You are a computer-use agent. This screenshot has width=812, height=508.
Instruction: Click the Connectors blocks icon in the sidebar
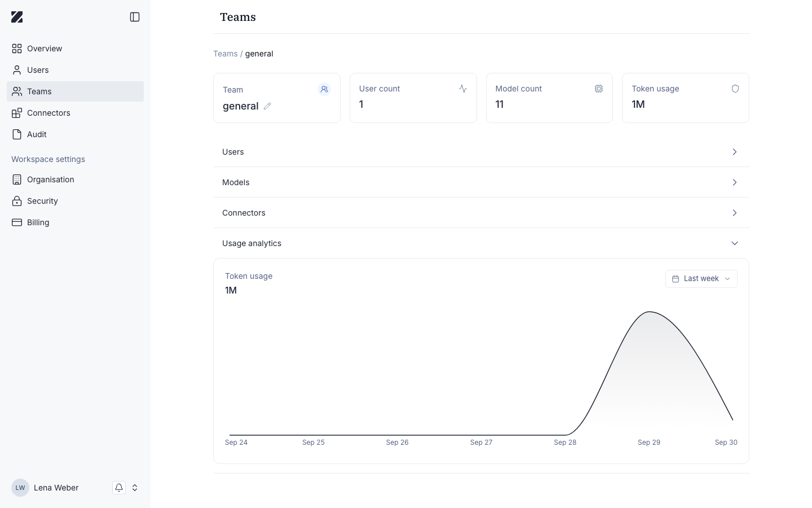(x=17, y=113)
